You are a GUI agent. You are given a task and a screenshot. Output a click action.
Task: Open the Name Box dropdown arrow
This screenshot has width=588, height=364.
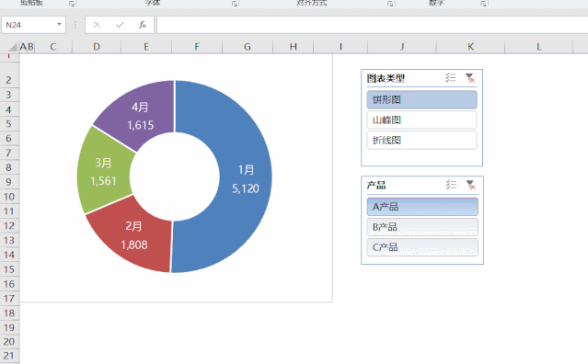click(59, 25)
